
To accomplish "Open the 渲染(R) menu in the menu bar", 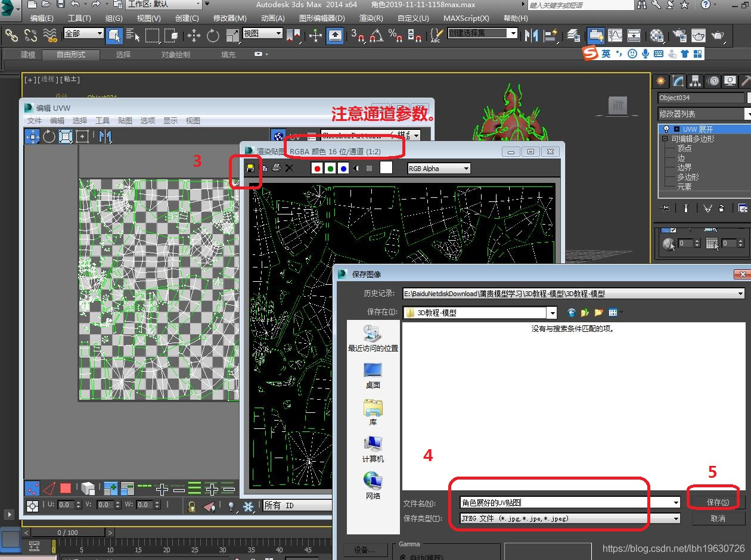I will [x=371, y=18].
